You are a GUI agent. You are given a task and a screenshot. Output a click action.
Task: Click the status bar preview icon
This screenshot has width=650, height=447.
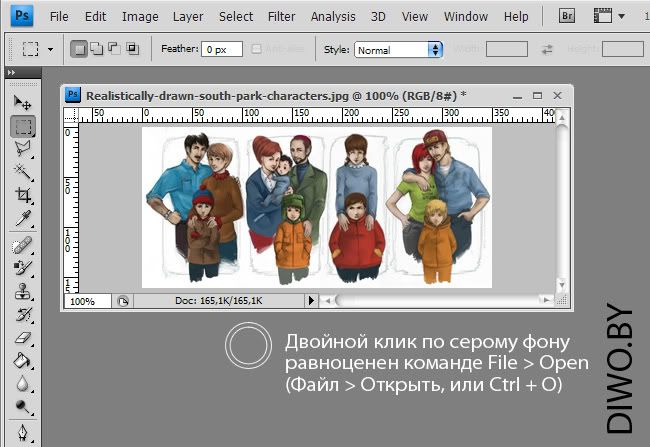pos(123,301)
